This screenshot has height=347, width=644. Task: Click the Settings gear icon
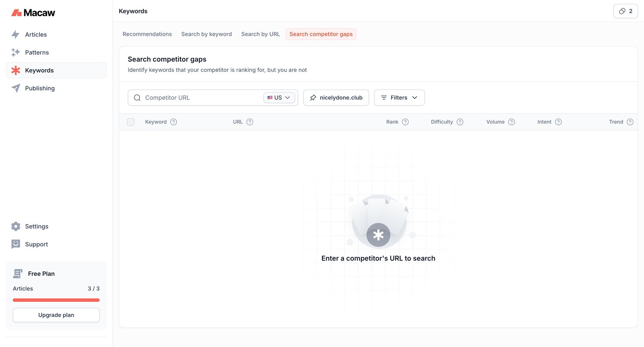tap(16, 226)
